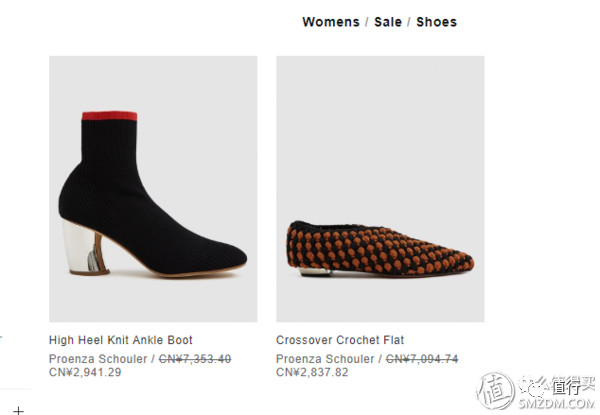Select the Shoes breadcrumb item
Image resolution: width=600 pixels, height=415 pixels.
pyautogui.click(x=436, y=22)
